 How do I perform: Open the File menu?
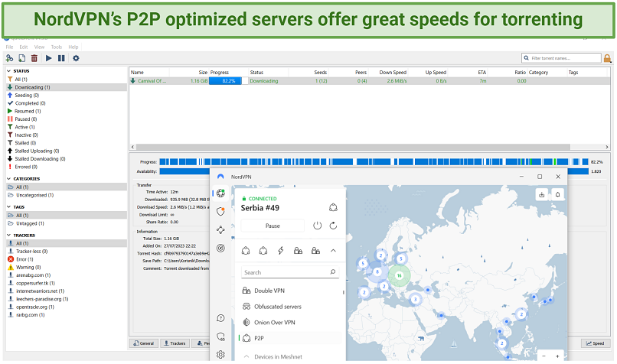pyautogui.click(x=9, y=47)
